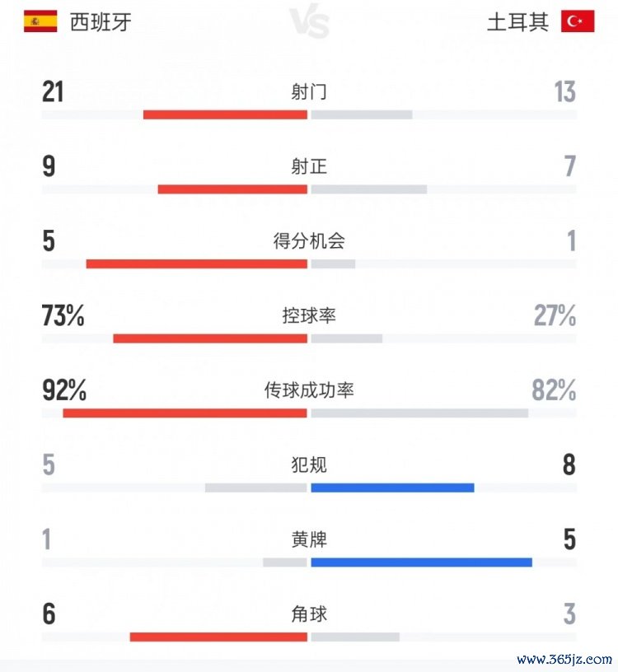This screenshot has height=672, width=618.
Task: Click the 犯规 stat label
Action: click(x=309, y=465)
